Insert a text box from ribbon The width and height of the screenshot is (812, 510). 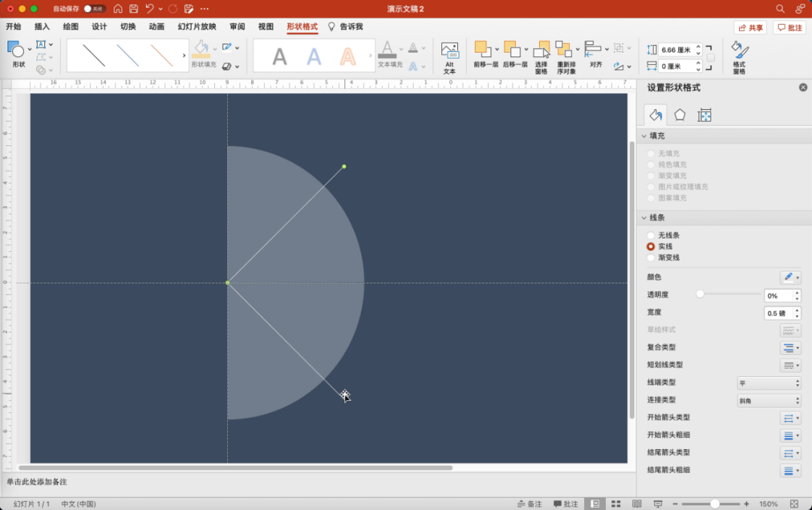[41, 44]
